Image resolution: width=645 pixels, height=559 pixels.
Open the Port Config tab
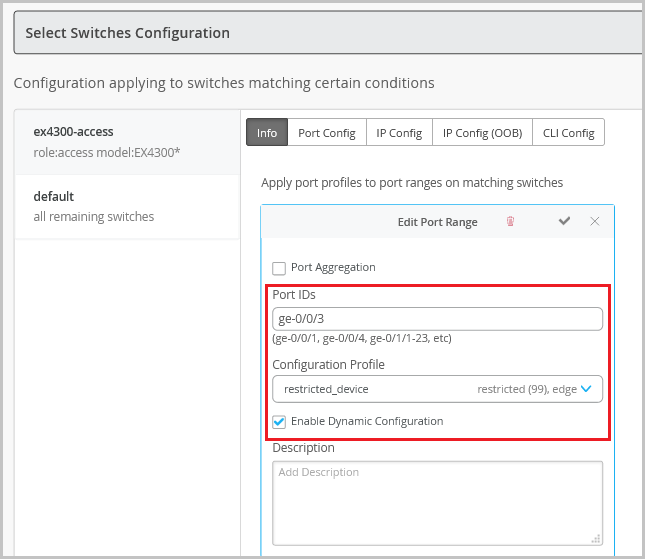tap(327, 133)
